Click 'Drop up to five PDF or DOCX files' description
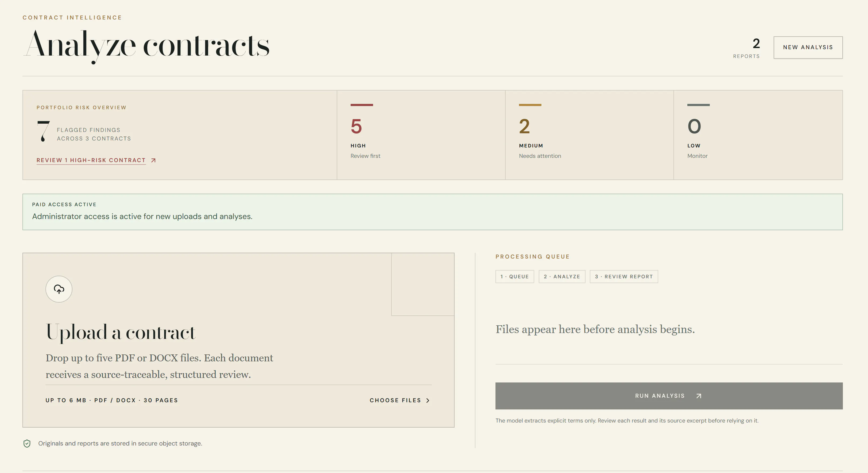Viewport: 868px width, 473px height. click(x=159, y=366)
